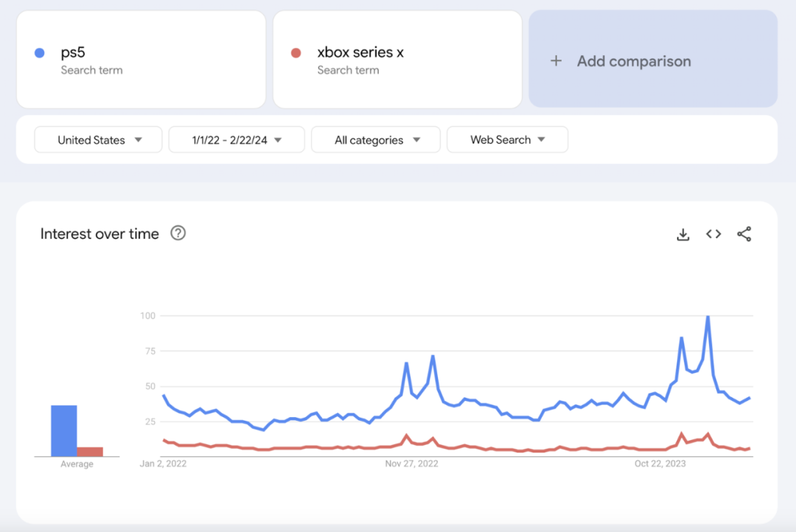The height and width of the screenshot is (532, 796).
Task: Open the date range selector dropdown
Action: pos(236,139)
